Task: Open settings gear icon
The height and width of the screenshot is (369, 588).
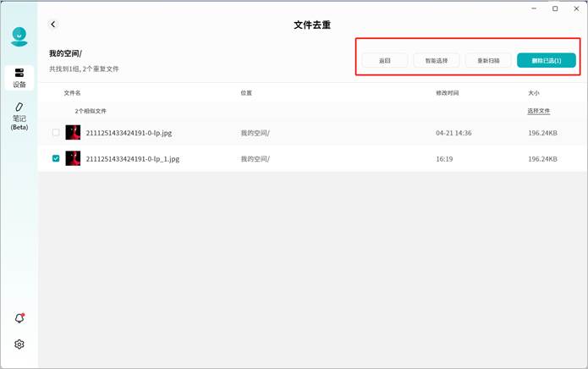Action: click(19, 344)
